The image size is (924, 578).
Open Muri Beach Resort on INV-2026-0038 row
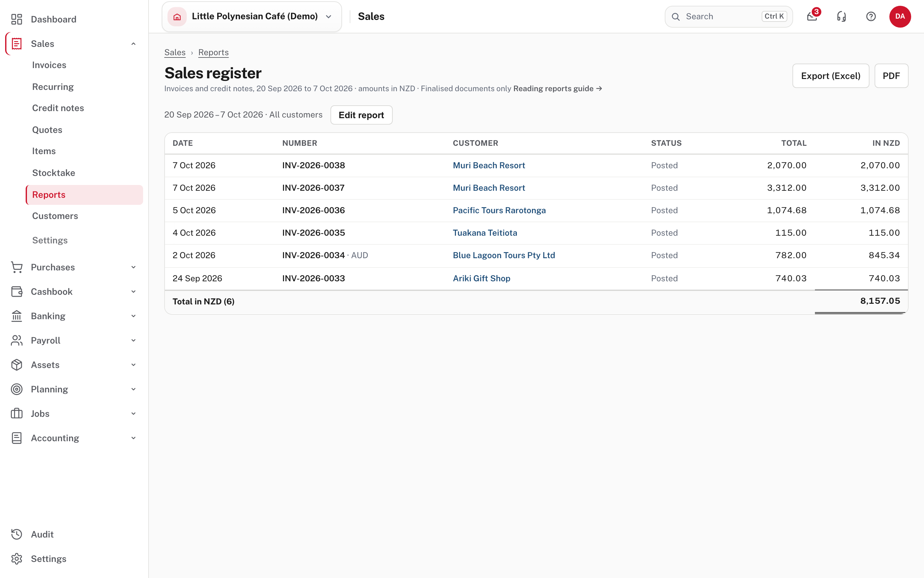[489, 165]
